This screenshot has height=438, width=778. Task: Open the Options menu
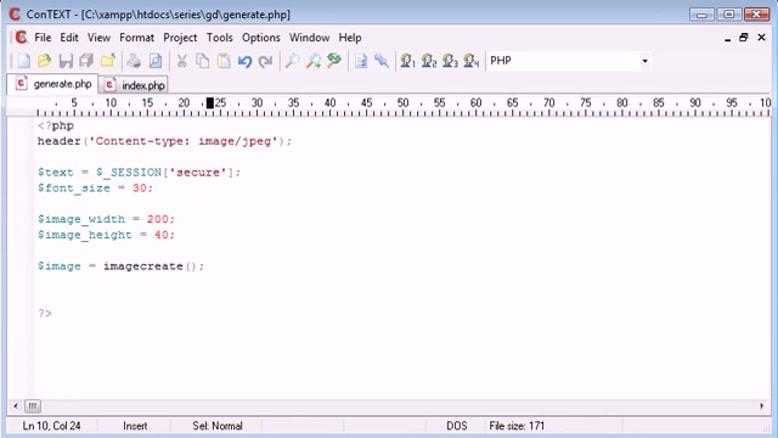pyautogui.click(x=261, y=38)
